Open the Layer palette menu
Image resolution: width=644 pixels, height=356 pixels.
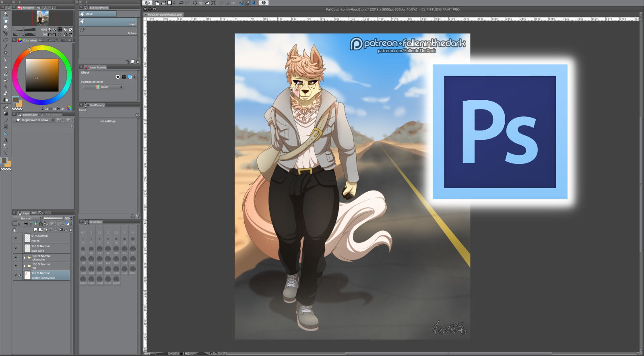(14, 213)
